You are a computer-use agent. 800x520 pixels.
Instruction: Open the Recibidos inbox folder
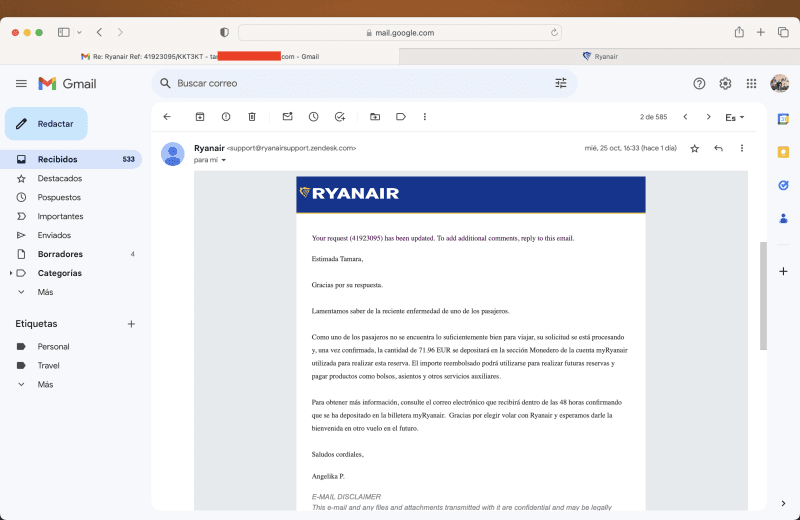pyautogui.click(x=71, y=159)
